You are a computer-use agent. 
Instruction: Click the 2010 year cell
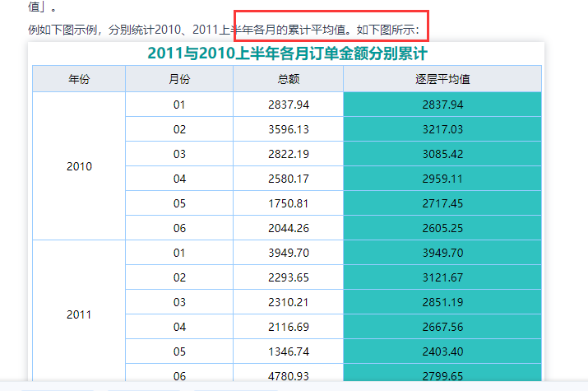(79, 166)
